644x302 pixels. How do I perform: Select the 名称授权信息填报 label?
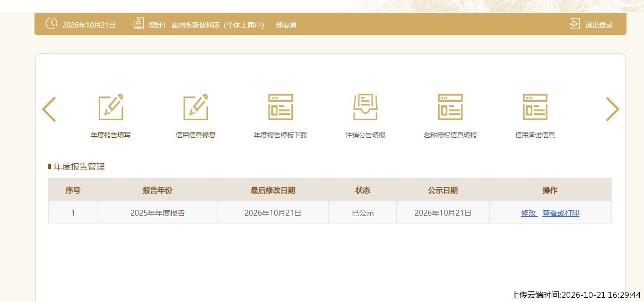450,135
